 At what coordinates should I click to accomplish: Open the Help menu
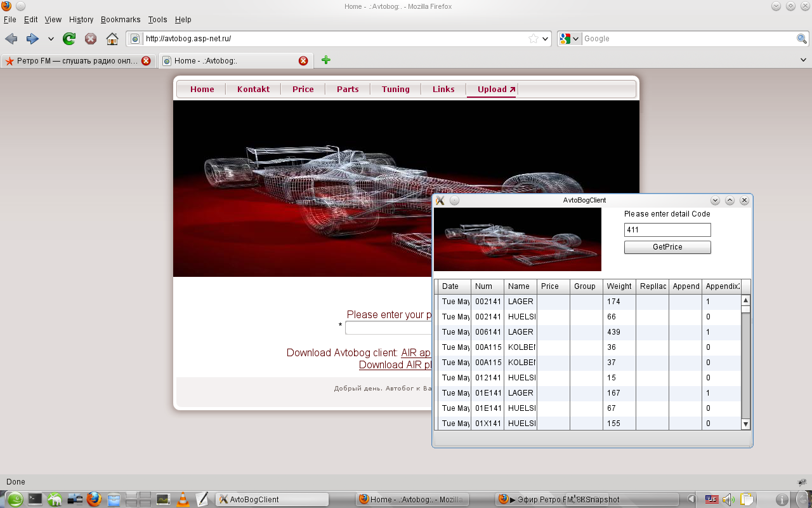(x=183, y=20)
